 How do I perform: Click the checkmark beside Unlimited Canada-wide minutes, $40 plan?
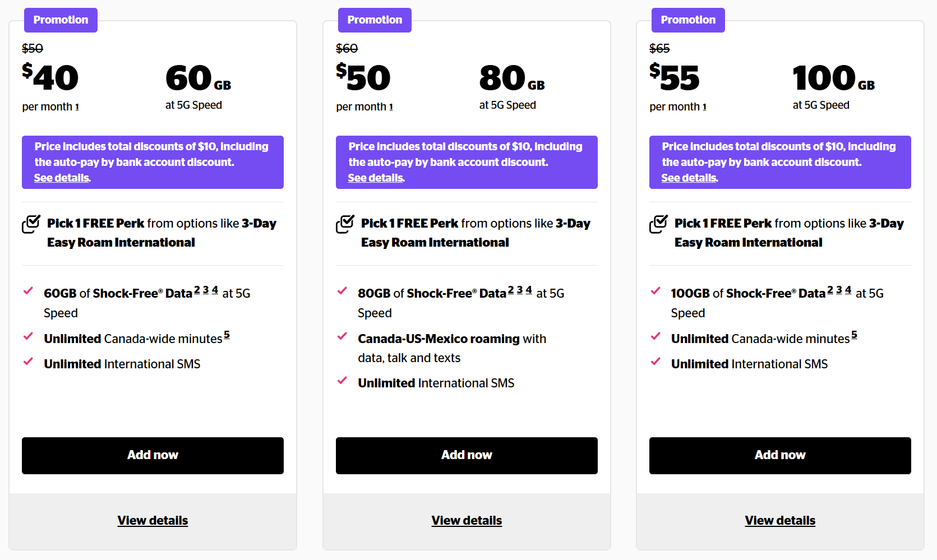28,336
